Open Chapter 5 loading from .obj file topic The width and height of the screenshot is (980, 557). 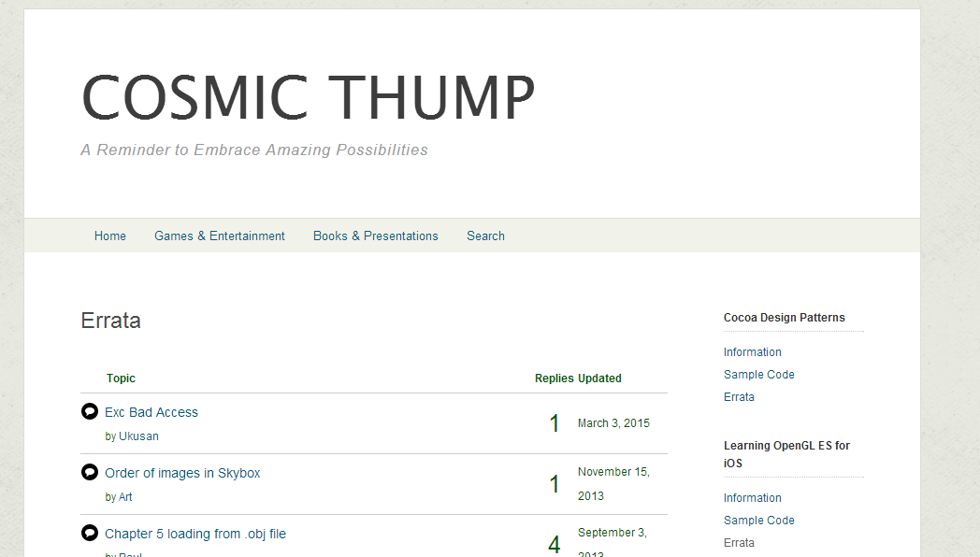tap(195, 534)
